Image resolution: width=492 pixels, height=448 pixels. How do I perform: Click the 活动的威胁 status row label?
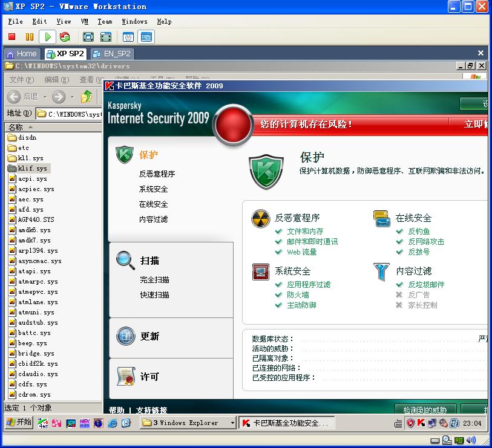pos(273,349)
